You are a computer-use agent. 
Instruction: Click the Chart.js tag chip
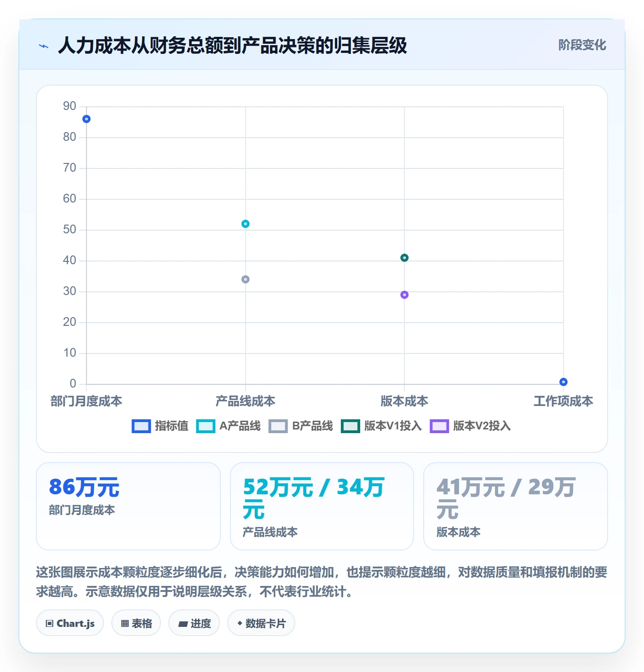pyautogui.click(x=70, y=623)
